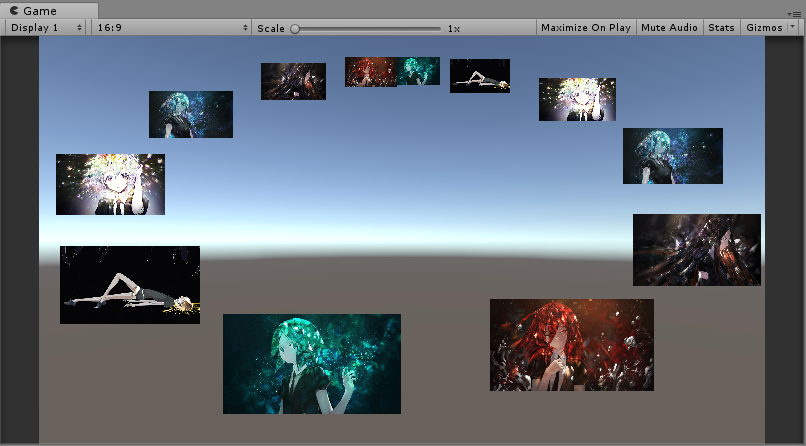Toggle Gizmos button
This screenshot has width=806, height=446.
[x=764, y=28]
